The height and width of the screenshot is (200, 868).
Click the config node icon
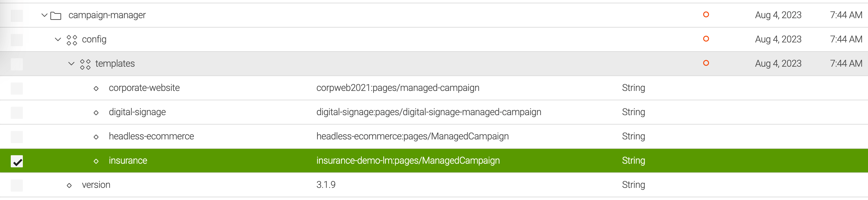point(72,40)
